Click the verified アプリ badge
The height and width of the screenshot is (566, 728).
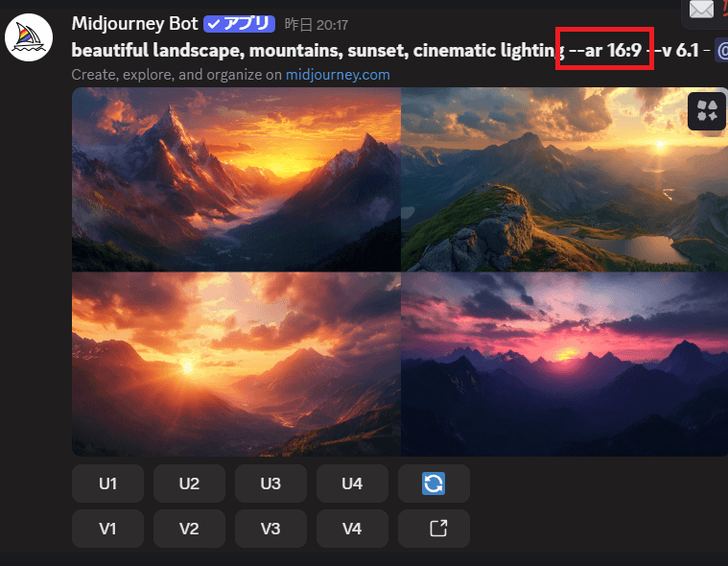(239, 24)
